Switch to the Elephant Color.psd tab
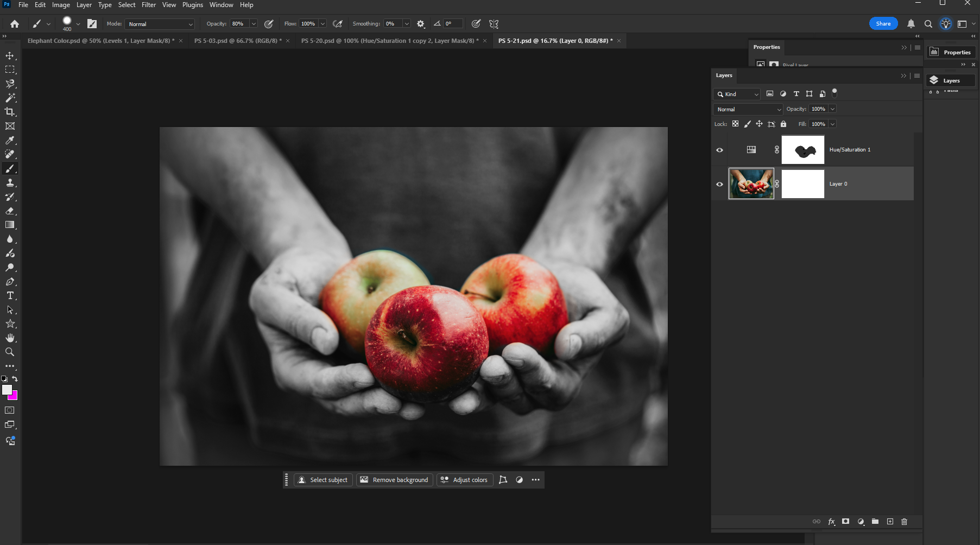Viewport: 980px width, 545px height. coord(100,40)
